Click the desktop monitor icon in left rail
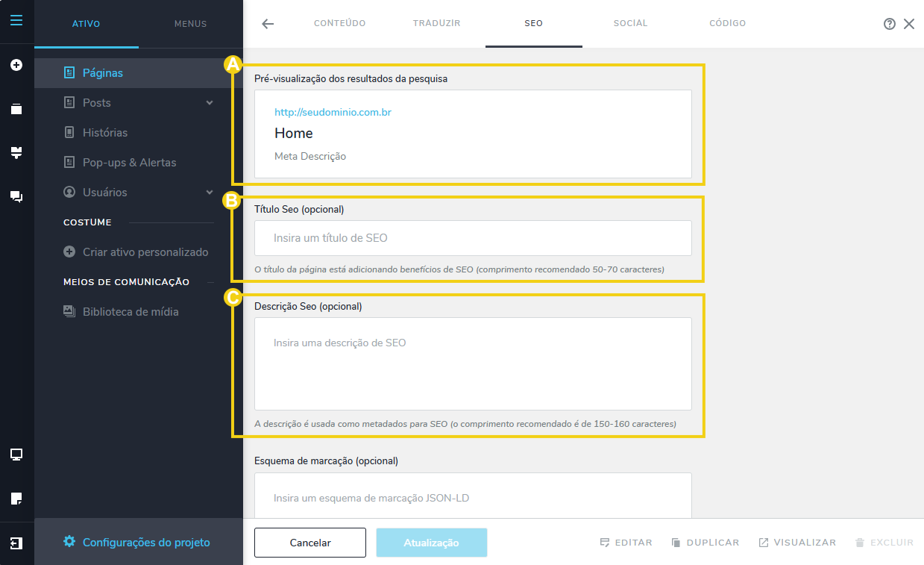The image size is (924, 565). click(16, 455)
